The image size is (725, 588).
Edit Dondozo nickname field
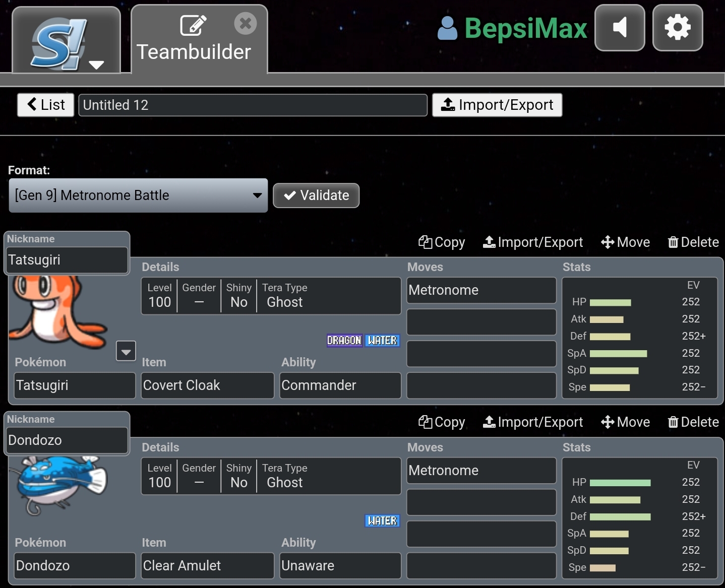click(67, 440)
